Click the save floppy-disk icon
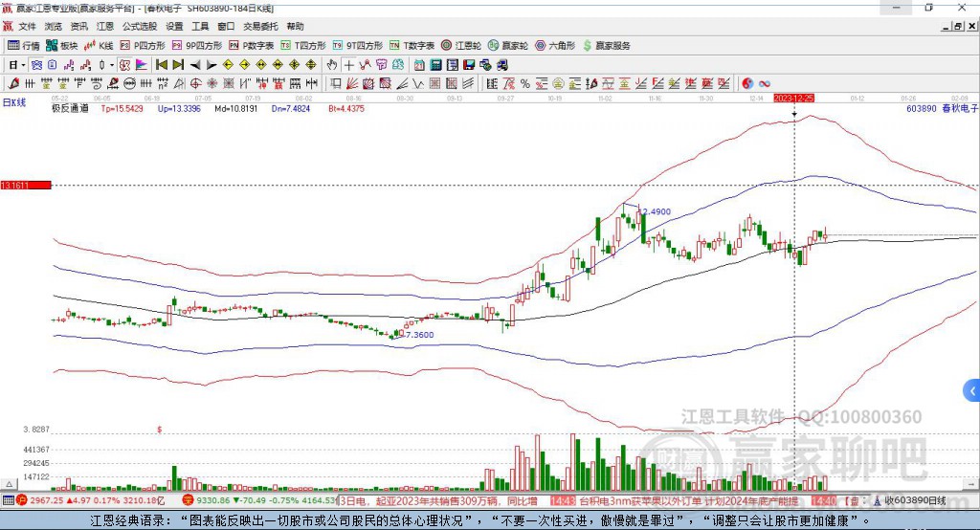980x530 pixels. (x=469, y=65)
